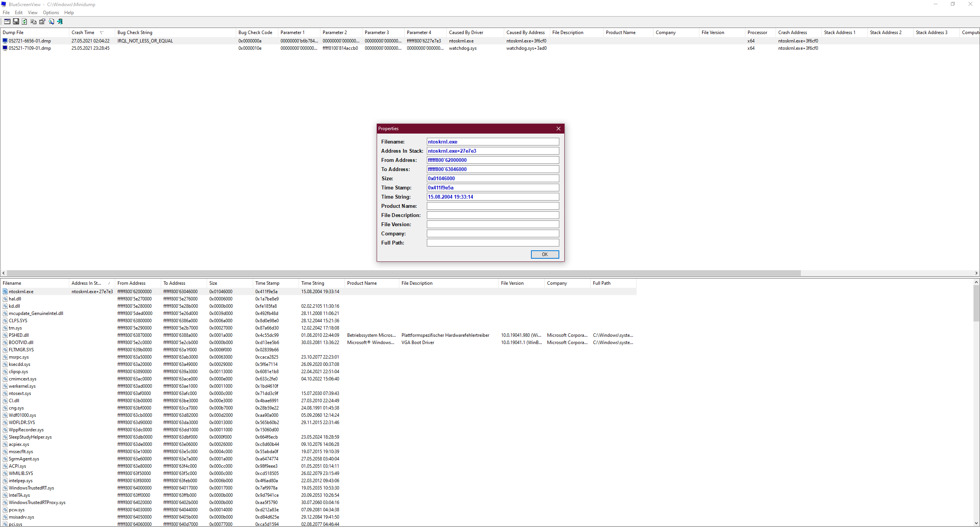
Task: Select the 052521-7109-01.dmp dump file
Action: click(x=29, y=48)
